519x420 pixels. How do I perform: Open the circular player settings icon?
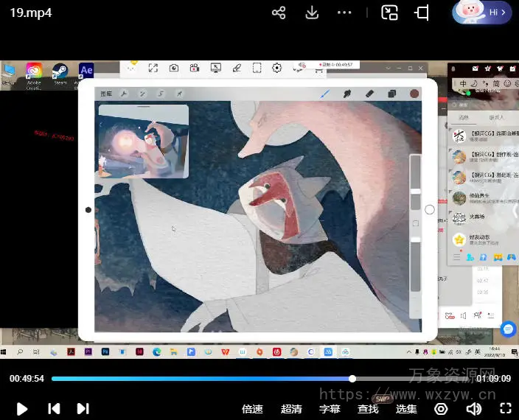pos(441,409)
